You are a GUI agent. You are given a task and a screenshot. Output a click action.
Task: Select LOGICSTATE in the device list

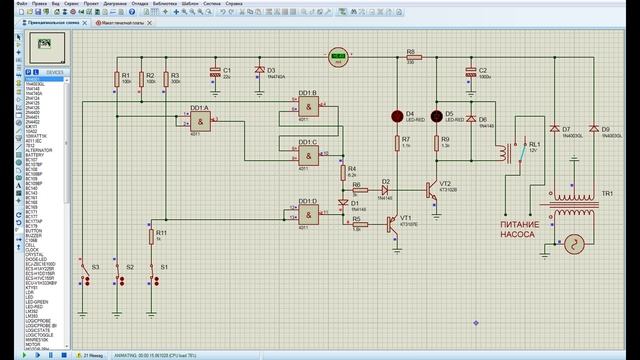[38, 330]
